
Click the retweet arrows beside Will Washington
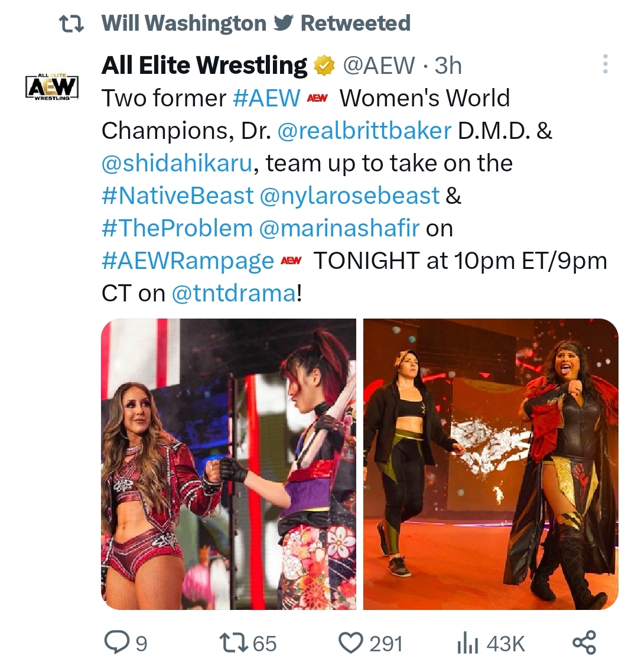click(x=71, y=24)
